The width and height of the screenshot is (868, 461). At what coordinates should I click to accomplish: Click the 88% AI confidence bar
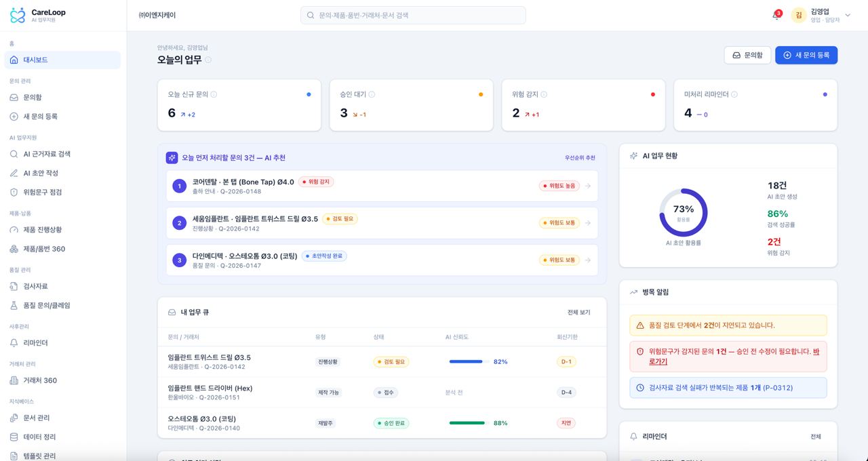point(469,423)
